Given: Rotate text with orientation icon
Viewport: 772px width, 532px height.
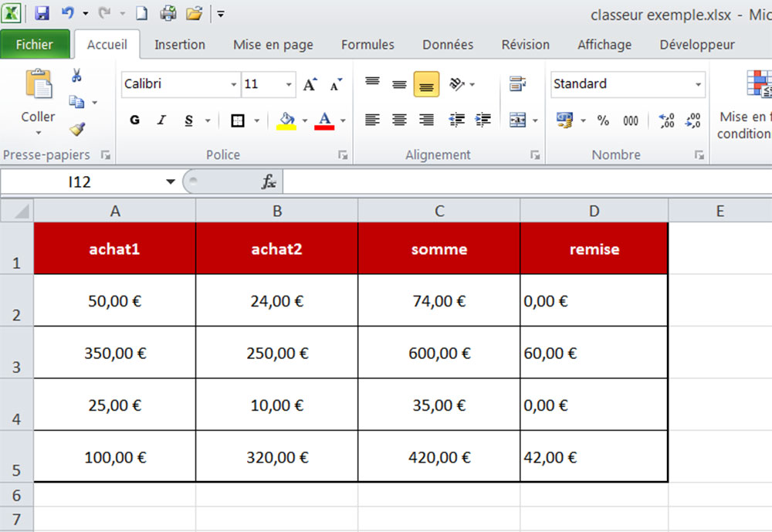Looking at the screenshot, I should 456,84.
